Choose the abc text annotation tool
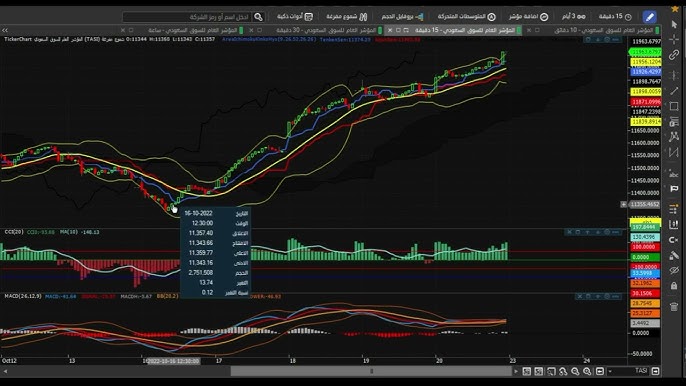 [x=674, y=174]
